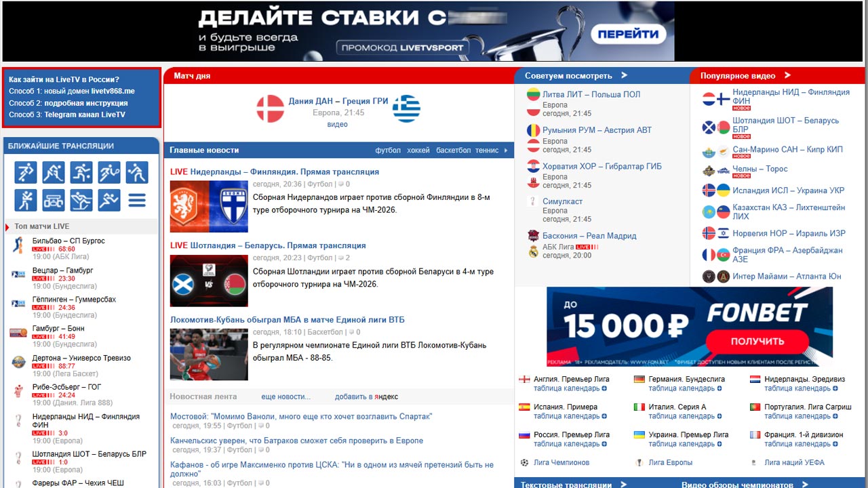The width and height of the screenshot is (868, 488).
Task: Click ПОЛУЧИТЬ on the Fonbet banner
Action: tap(757, 341)
